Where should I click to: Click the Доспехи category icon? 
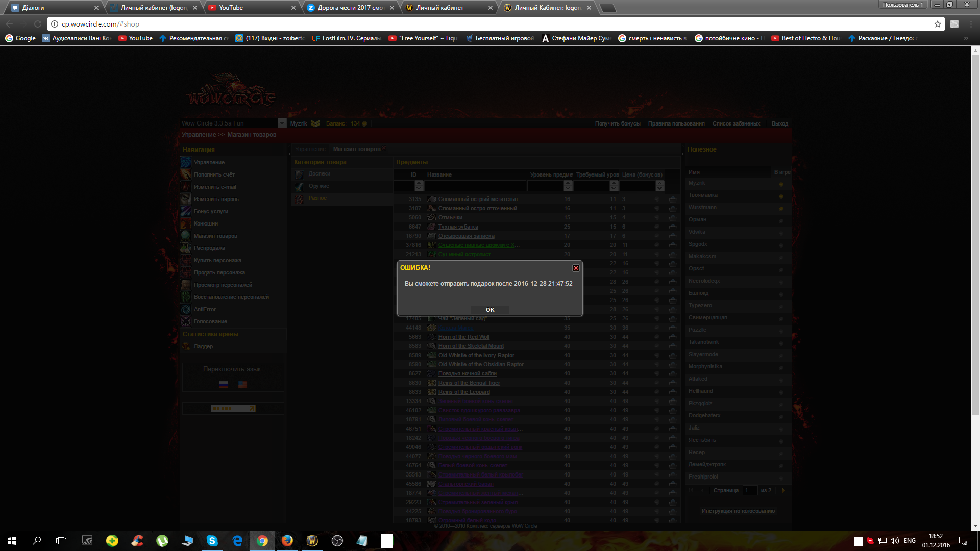pyautogui.click(x=299, y=174)
